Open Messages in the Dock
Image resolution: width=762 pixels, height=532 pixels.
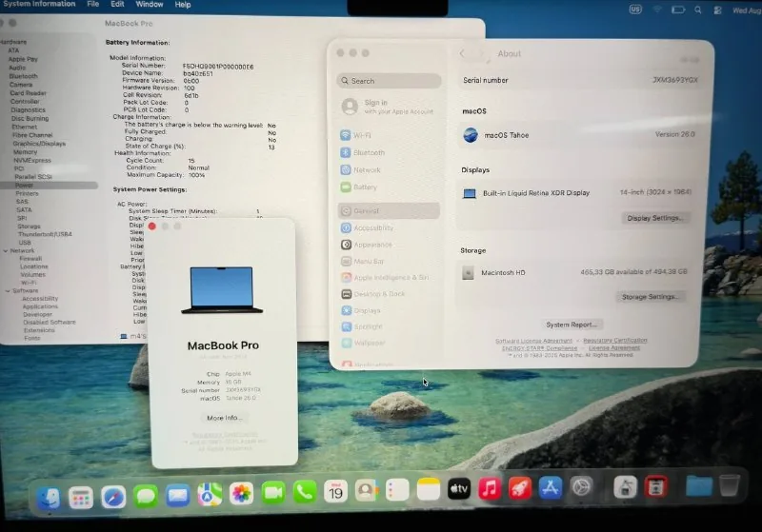[146, 496]
